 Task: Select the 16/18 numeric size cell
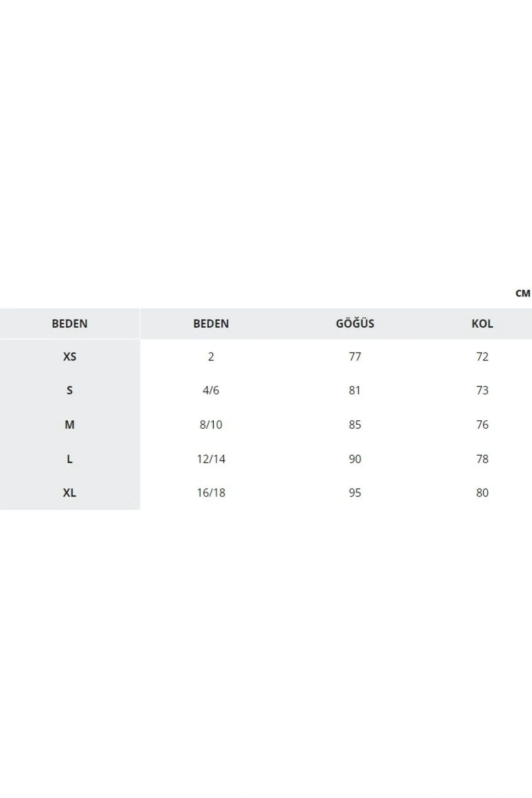pyautogui.click(x=211, y=493)
